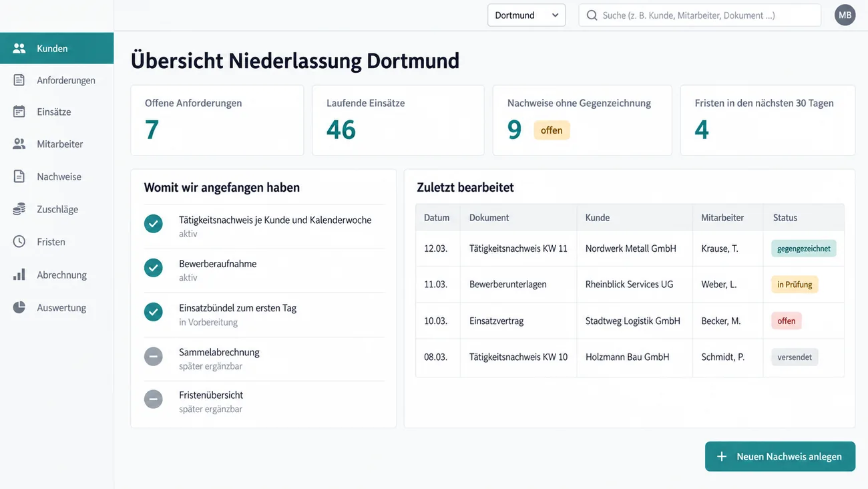Click the plus icon on Neuen Nachweis anlegen

pyautogui.click(x=722, y=457)
